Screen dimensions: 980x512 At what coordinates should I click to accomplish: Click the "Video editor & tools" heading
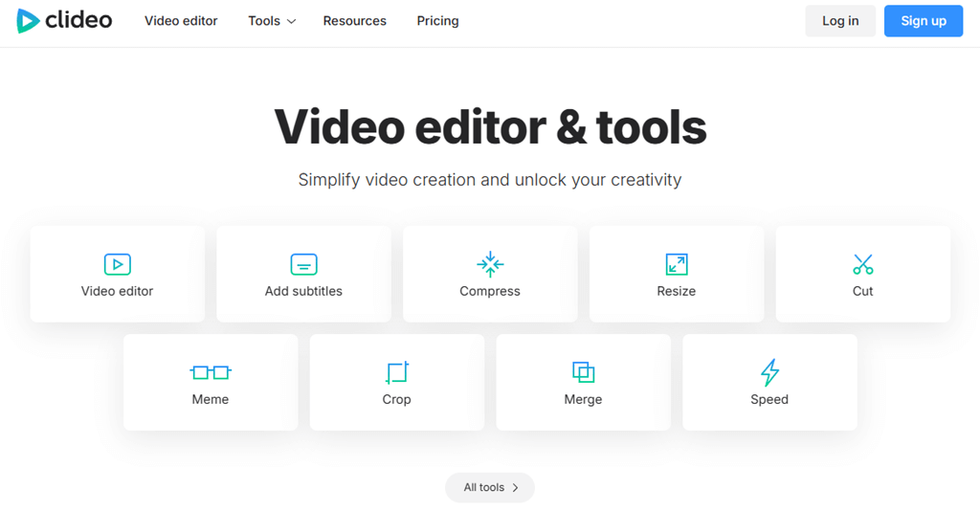click(490, 127)
